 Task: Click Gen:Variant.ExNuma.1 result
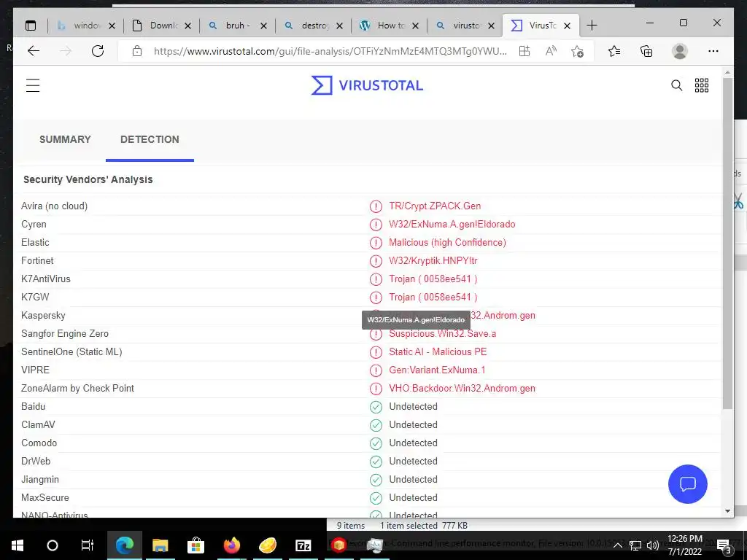click(x=437, y=370)
